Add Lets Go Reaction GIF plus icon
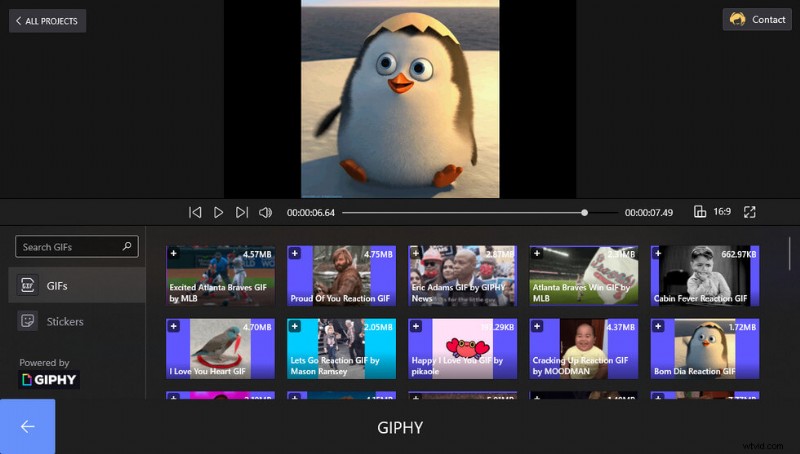800x454 pixels. click(x=294, y=326)
